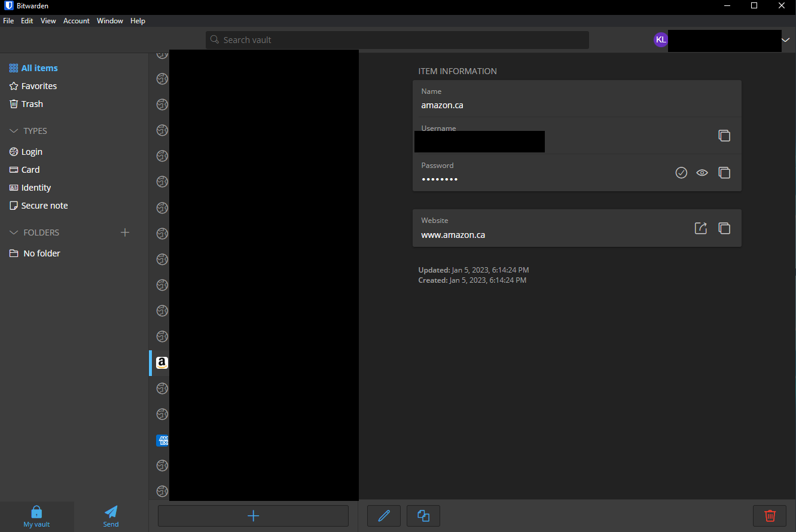Screen dimensions: 796x532
Task: Click the Bitwarden shield logo in title bar
Action: click(x=9, y=5)
